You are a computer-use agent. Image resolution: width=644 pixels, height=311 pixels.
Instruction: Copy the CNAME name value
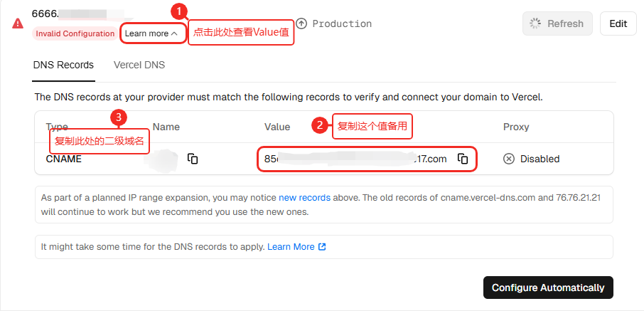[193, 159]
